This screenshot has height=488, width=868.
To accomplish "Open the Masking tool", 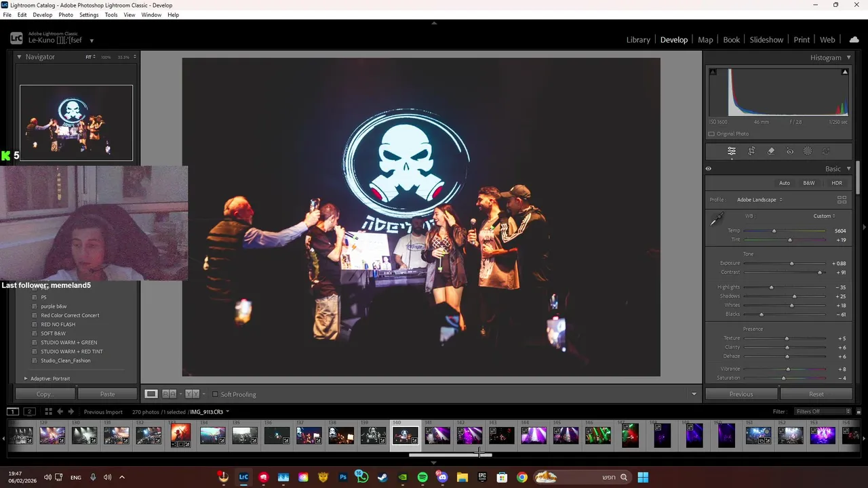I will click(808, 151).
